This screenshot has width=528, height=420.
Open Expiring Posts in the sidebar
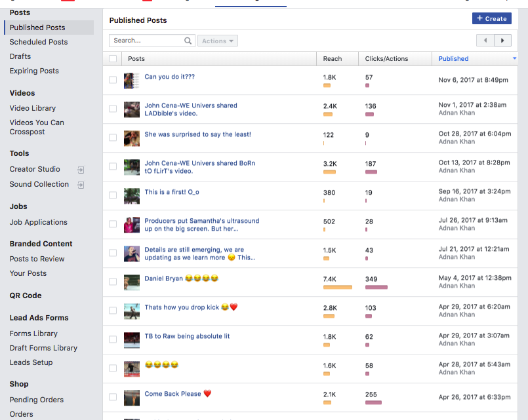tap(34, 71)
